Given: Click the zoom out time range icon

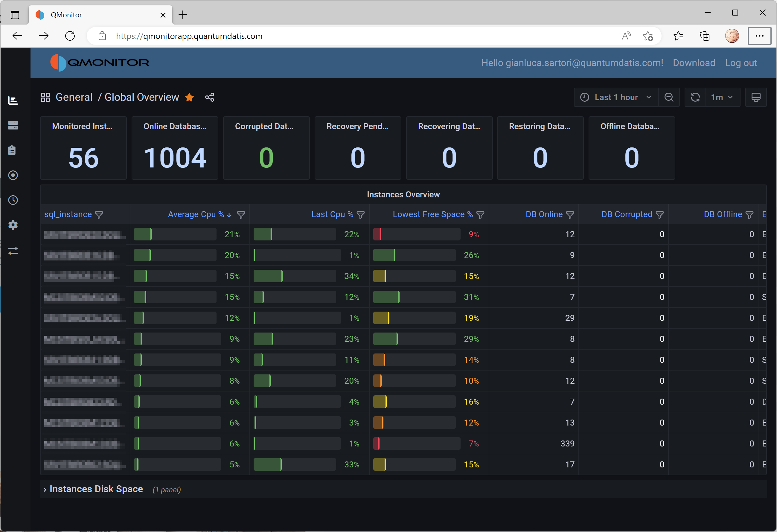Looking at the screenshot, I should tap(669, 97).
